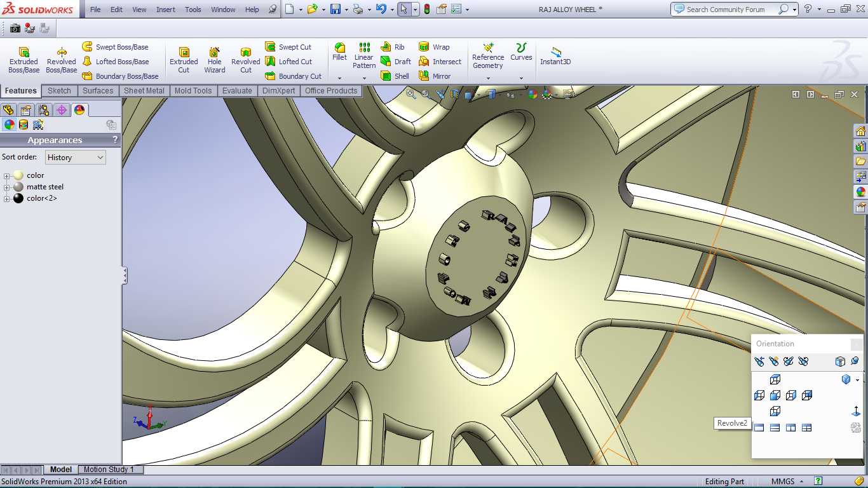The image size is (868, 488).
Task: Select the Wrap tool
Action: [x=434, y=47]
